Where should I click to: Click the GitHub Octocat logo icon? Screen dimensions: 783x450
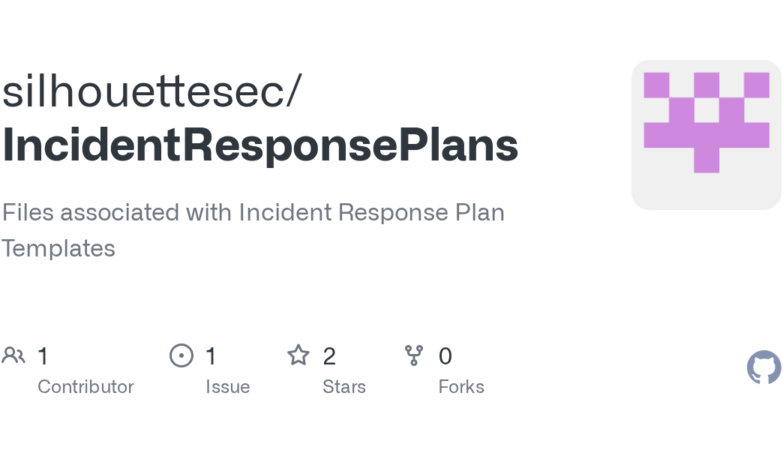(x=764, y=367)
